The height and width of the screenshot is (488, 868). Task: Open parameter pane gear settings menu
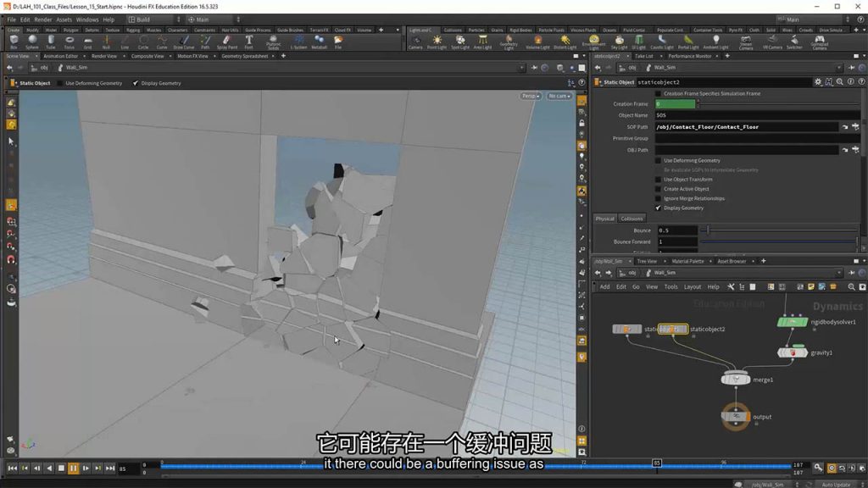(818, 82)
